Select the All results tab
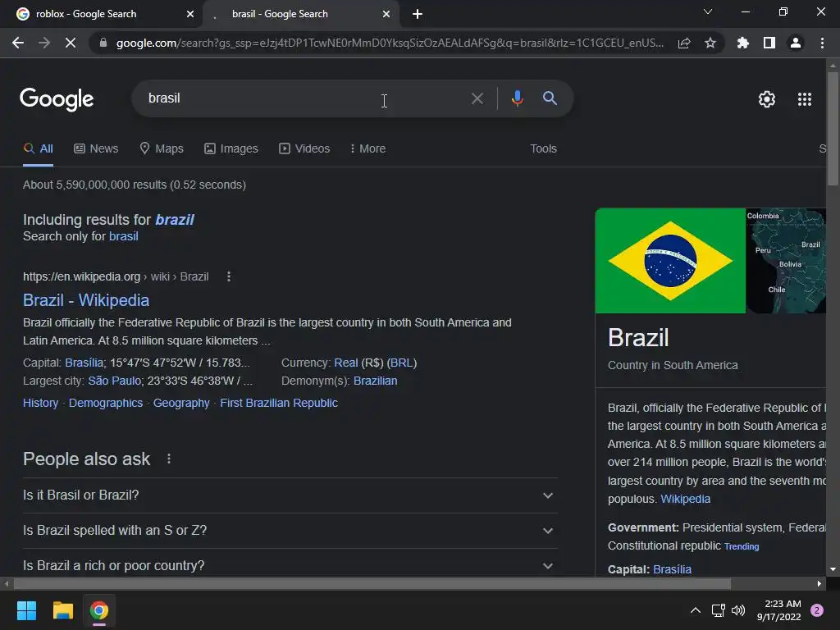Image resolution: width=840 pixels, height=630 pixels. click(x=38, y=149)
